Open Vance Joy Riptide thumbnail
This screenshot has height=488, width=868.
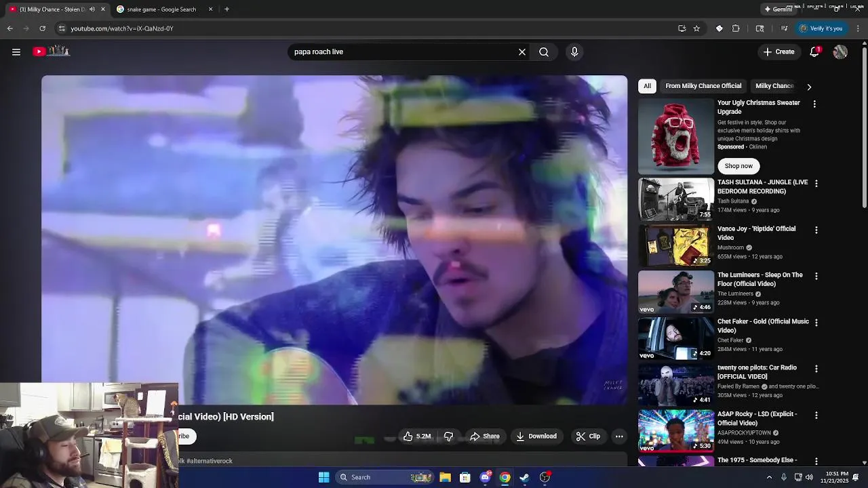pos(675,245)
